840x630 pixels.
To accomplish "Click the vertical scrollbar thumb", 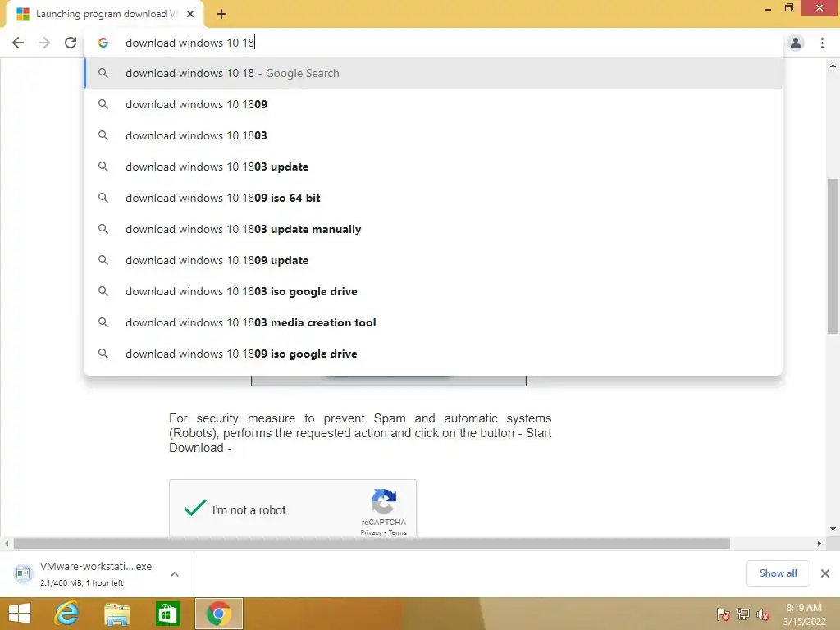I will click(833, 256).
